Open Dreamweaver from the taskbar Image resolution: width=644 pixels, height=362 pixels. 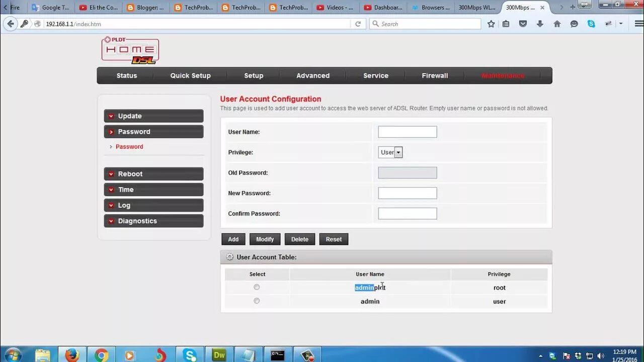pyautogui.click(x=219, y=355)
